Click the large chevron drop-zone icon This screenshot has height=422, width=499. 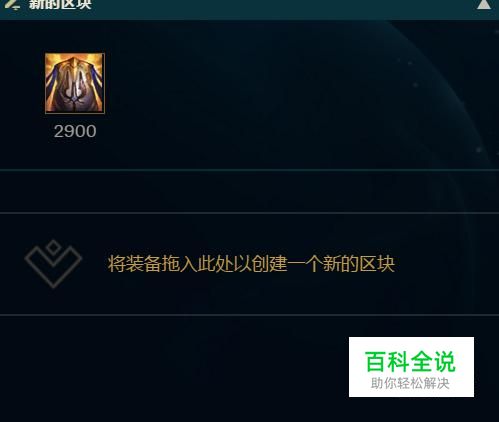click(x=53, y=264)
